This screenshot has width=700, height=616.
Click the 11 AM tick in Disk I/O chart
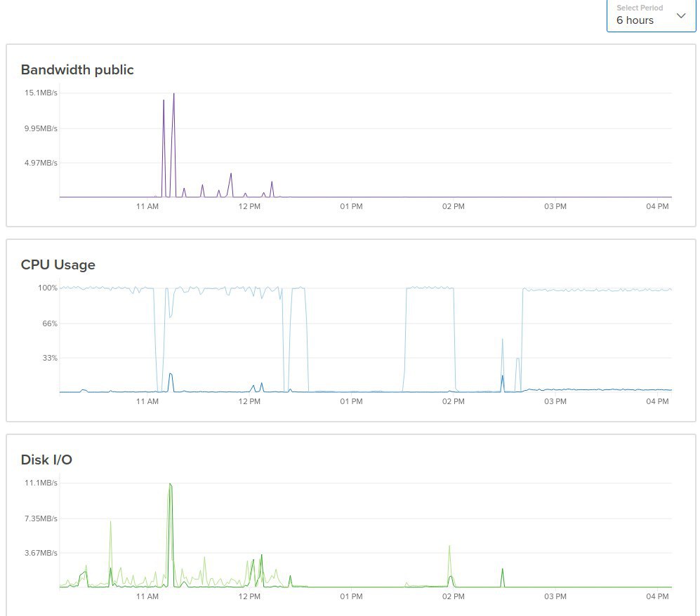pyautogui.click(x=147, y=596)
